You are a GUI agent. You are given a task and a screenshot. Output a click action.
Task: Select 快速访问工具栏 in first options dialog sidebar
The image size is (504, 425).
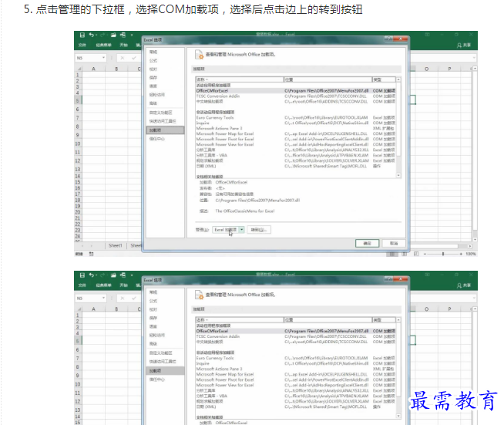tap(163, 121)
